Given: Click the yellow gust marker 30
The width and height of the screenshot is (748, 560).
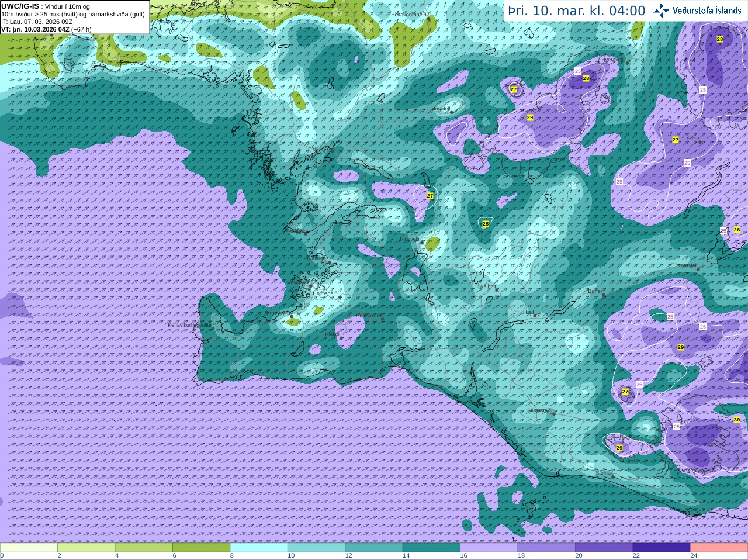Looking at the screenshot, I should pos(736,420).
